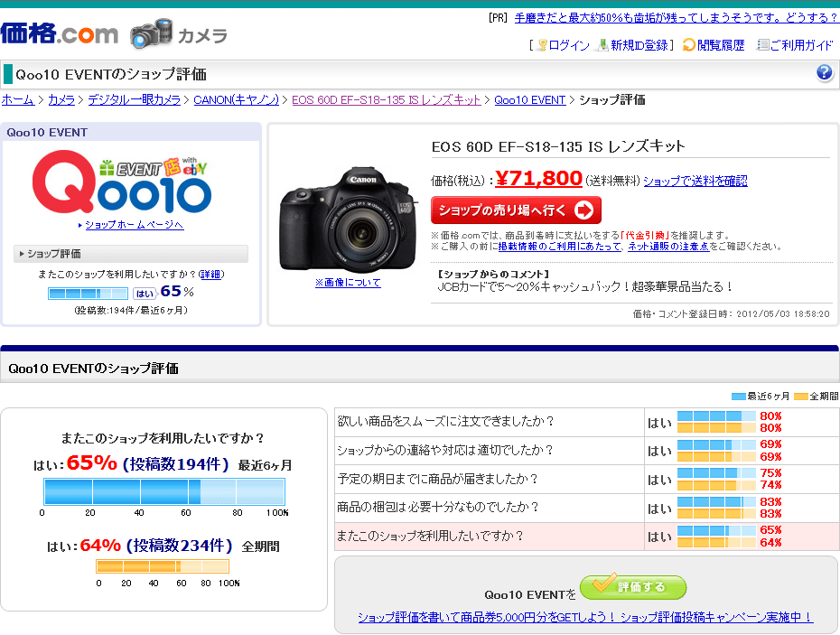Click the 新規ID登録 link
Image resolution: width=840 pixels, height=635 pixels.
[639, 45]
